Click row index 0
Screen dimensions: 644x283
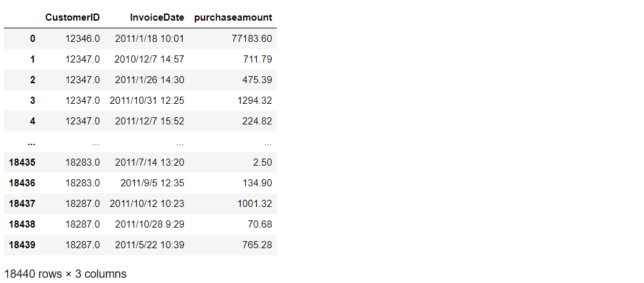click(32, 39)
